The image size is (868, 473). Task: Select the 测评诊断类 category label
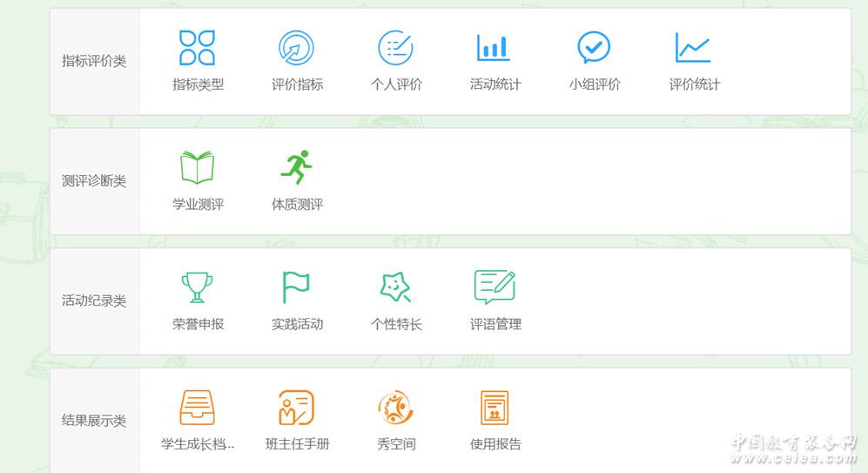[x=94, y=181]
